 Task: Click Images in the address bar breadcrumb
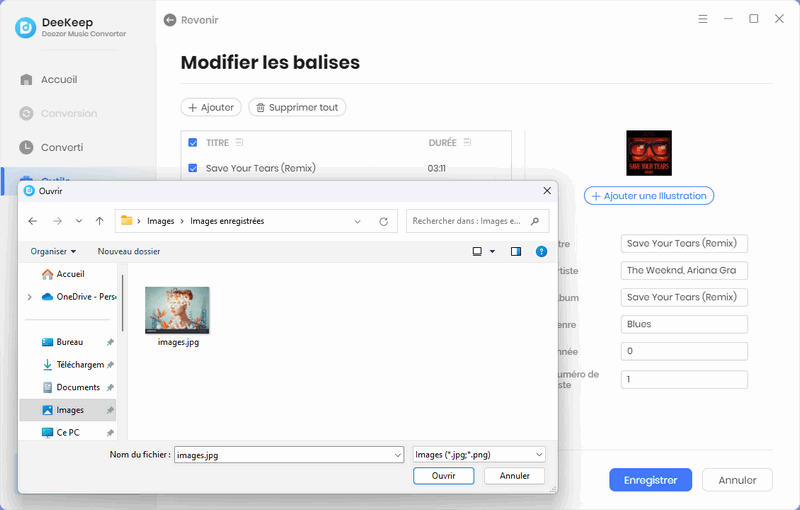tap(161, 221)
